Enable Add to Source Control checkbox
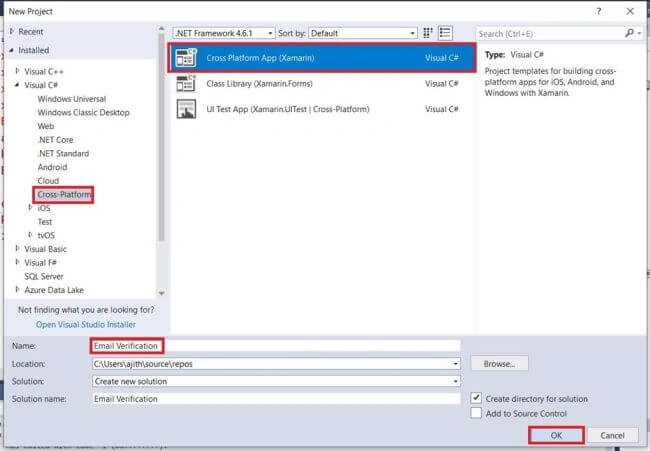The height and width of the screenshot is (451, 650). tap(476, 413)
